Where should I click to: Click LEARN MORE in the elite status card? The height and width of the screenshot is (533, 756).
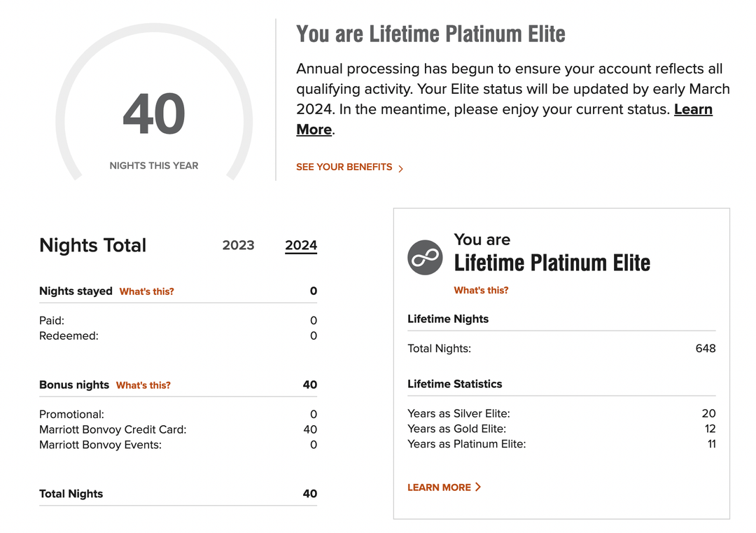[439, 487]
